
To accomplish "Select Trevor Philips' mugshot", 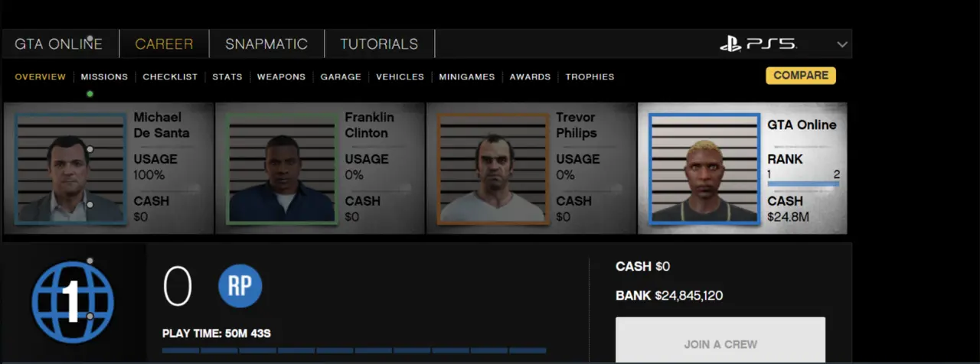I will tap(493, 168).
